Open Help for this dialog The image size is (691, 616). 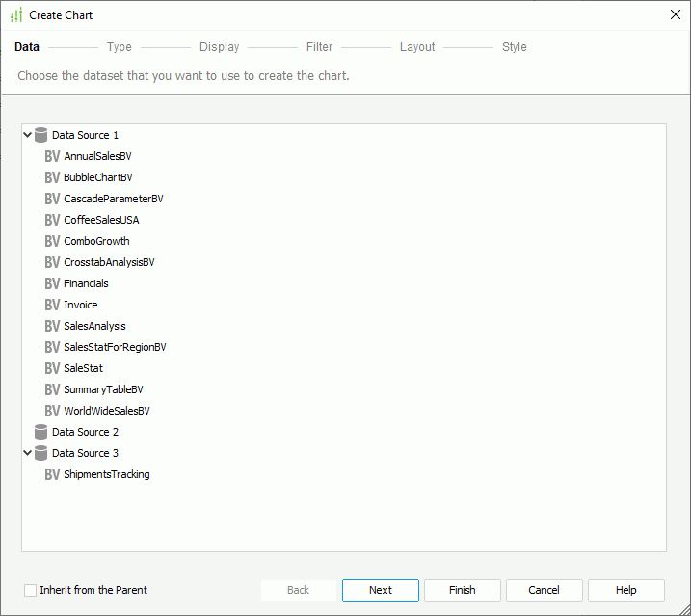(x=626, y=590)
